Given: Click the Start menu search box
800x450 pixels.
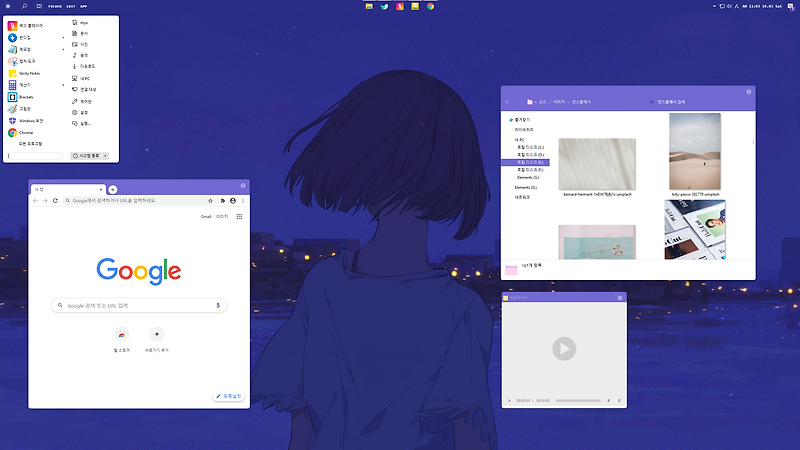Looking at the screenshot, I should (x=35, y=156).
